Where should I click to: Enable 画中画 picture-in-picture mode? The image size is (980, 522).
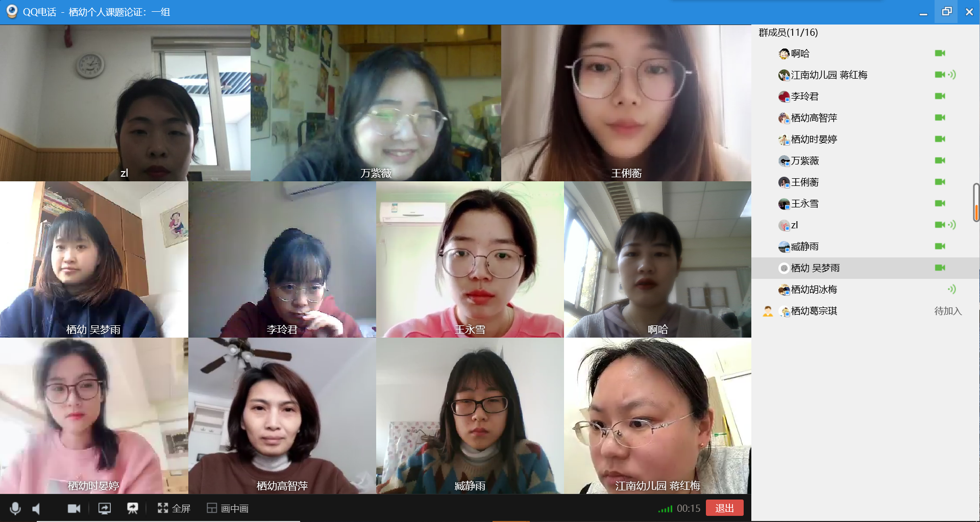pos(228,508)
